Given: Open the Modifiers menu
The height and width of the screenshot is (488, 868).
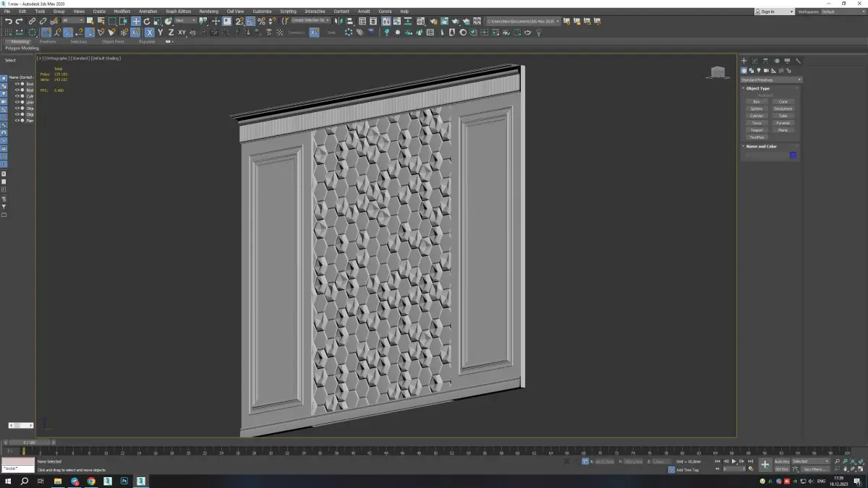Looking at the screenshot, I should click(122, 12).
